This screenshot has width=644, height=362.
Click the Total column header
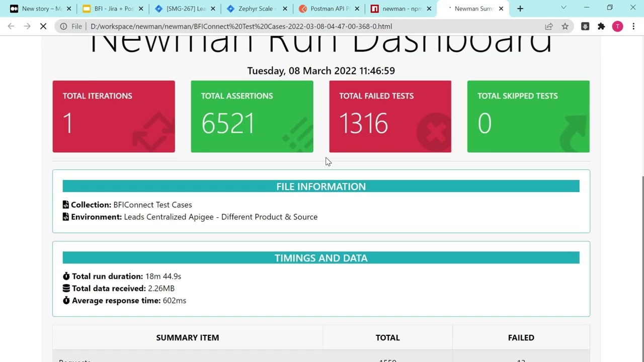point(387,337)
